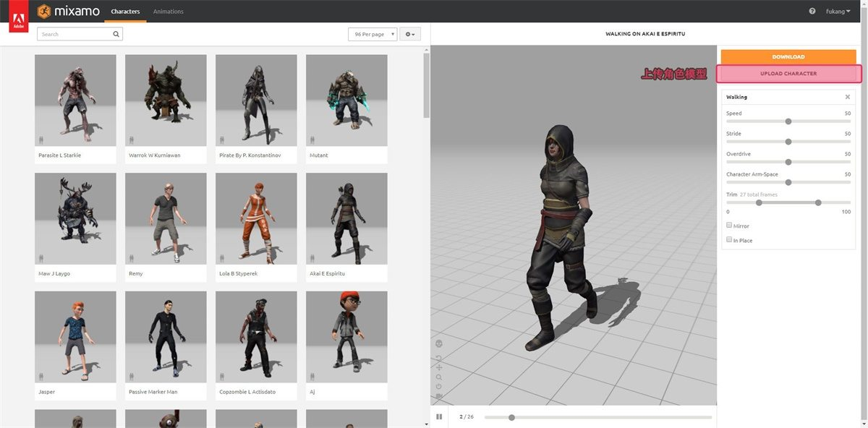Click the UPLOAD CHARACTER button

point(788,74)
